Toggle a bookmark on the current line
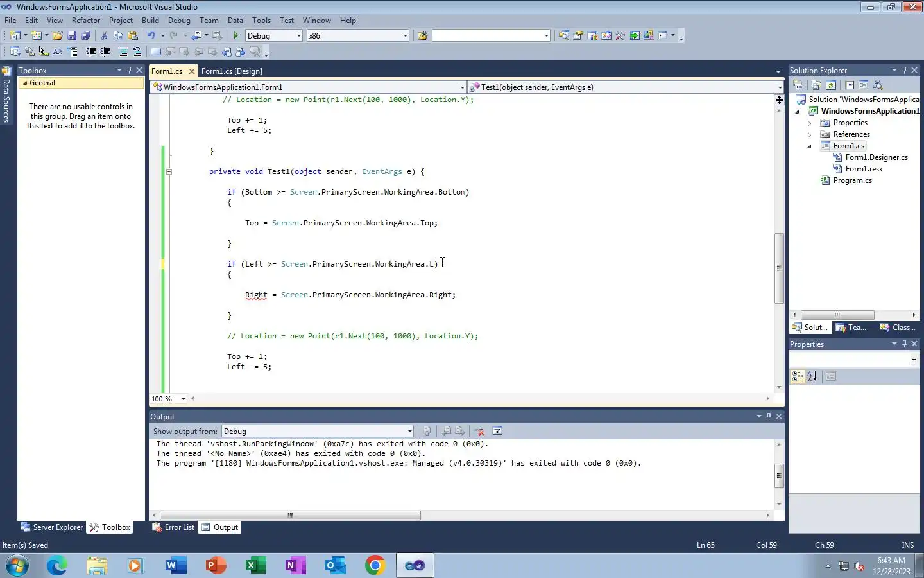This screenshot has width=924, height=578. [x=156, y=51]
